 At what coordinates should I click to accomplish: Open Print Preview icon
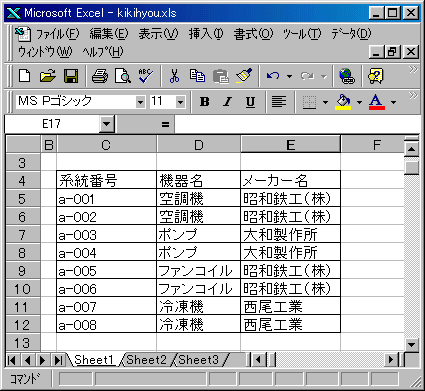[123, 76]
